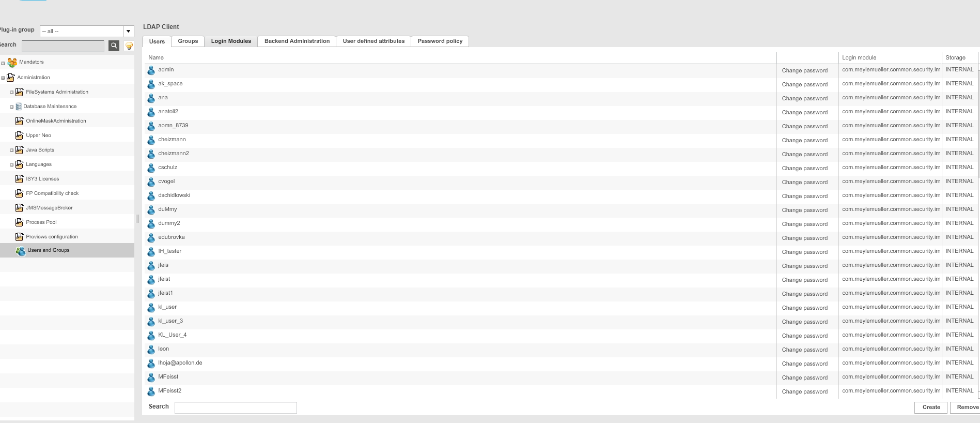Click the sidebar search input field

(x=63, y=46)
